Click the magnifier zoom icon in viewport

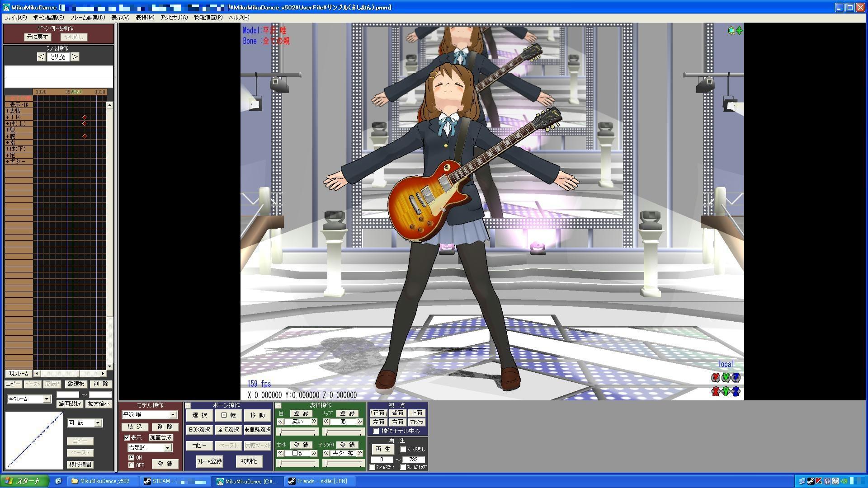pos(731,31)
